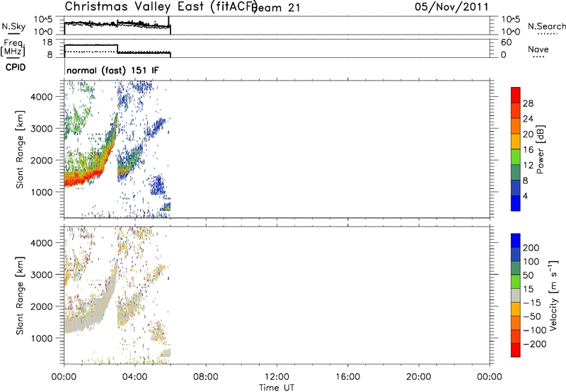Click the '20:00' time axis tick

click(419, 377)
